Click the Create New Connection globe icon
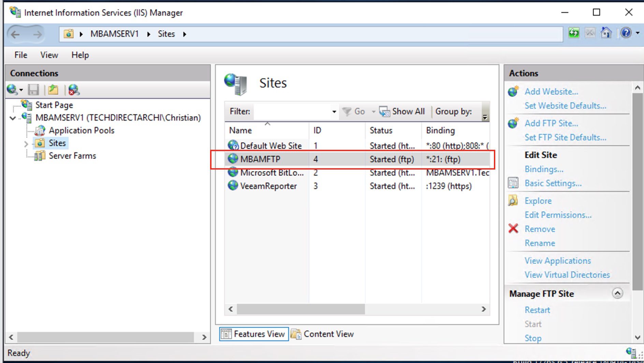Image resolution: width=644 pixels, height=363 pixels. [x=12, y=90]
